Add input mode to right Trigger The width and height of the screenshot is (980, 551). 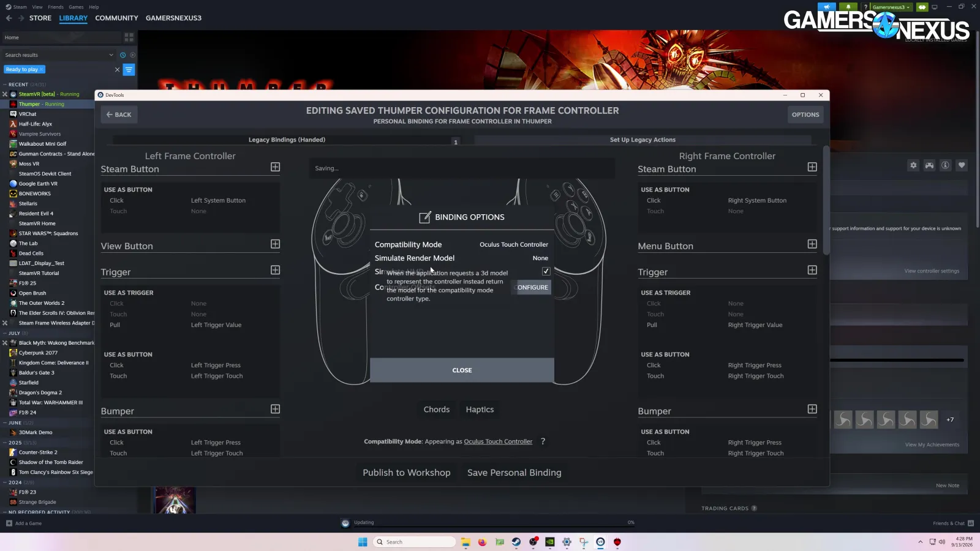[812, 270]
